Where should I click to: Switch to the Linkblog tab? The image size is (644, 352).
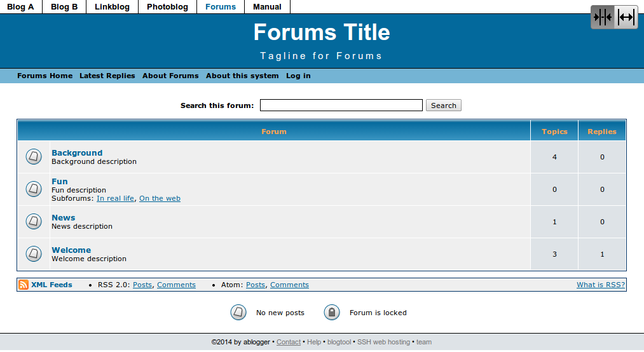click(x=112, y=6)
